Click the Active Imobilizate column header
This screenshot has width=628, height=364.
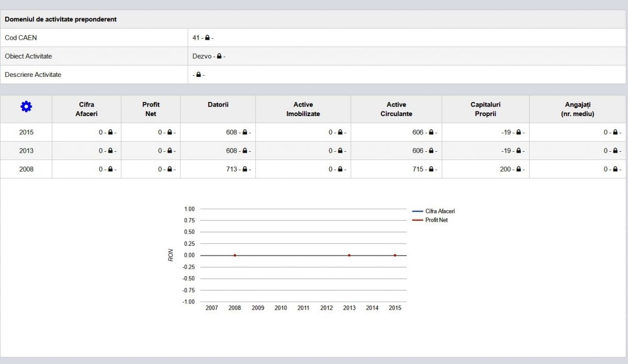coord(303,109)
